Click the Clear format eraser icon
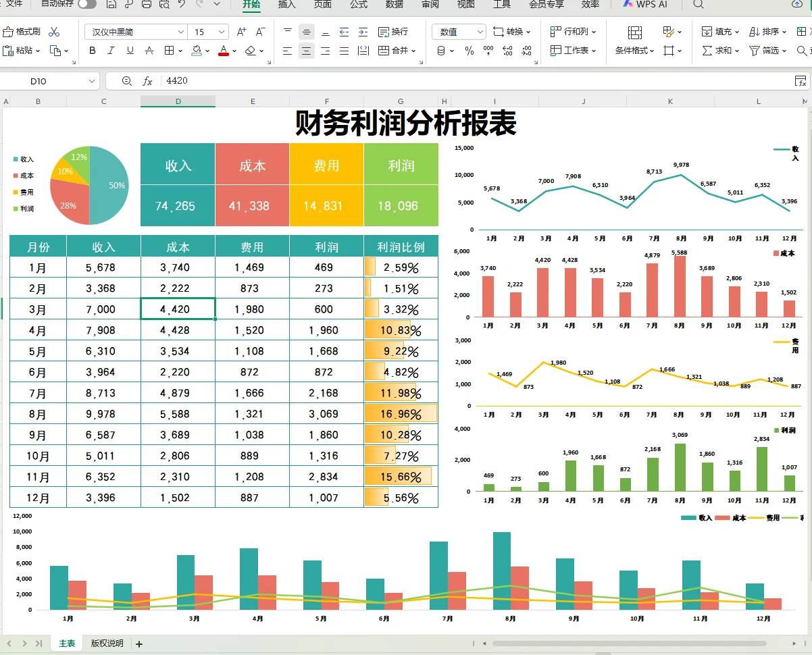 tap(250, 51)
